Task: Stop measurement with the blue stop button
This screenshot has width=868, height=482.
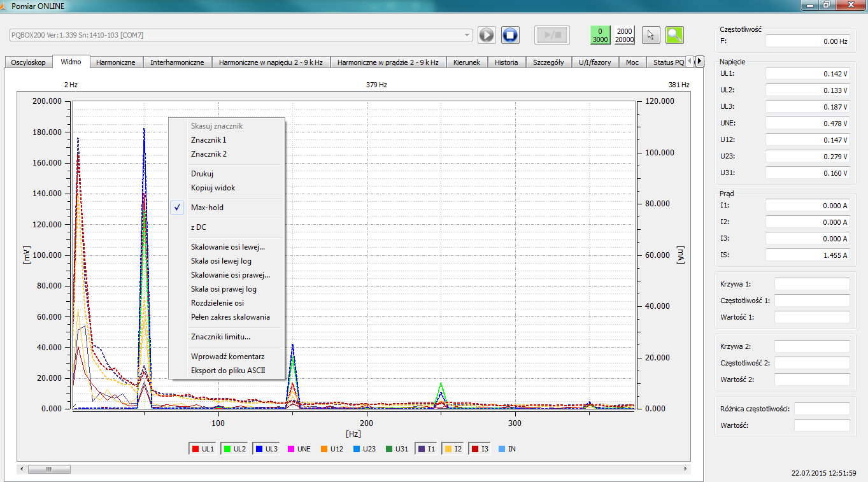Action: point(510,35)
